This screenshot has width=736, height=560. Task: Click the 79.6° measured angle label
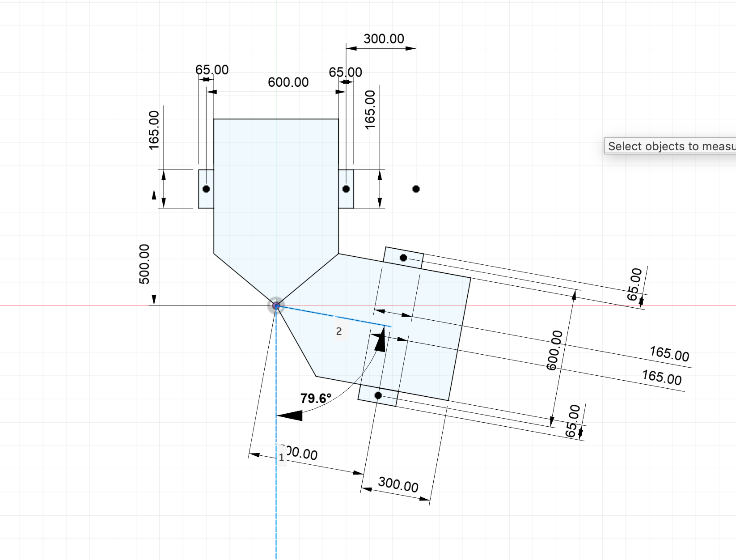point(316,398)
